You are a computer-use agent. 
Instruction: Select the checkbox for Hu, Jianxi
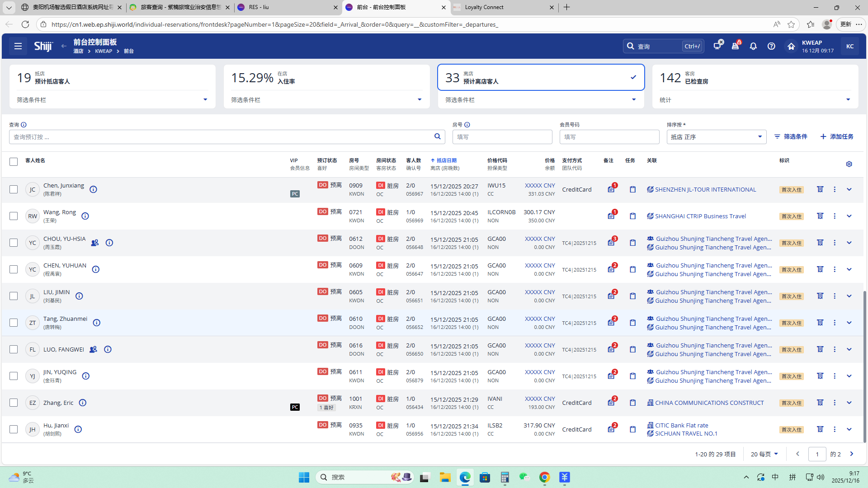(14, 429)
